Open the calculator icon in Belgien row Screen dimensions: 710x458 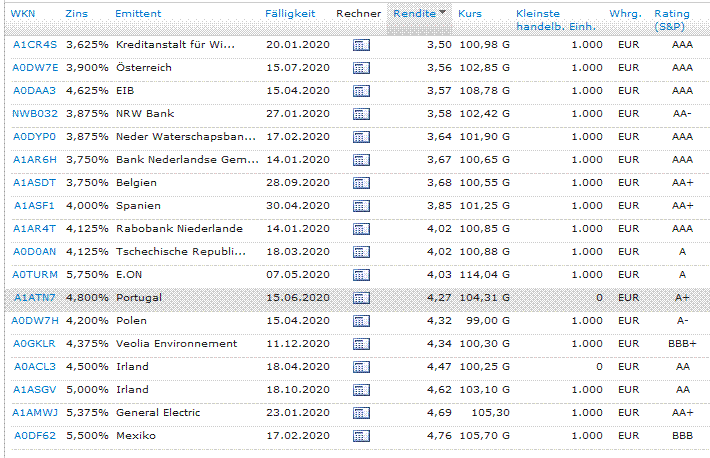[361, 183]
